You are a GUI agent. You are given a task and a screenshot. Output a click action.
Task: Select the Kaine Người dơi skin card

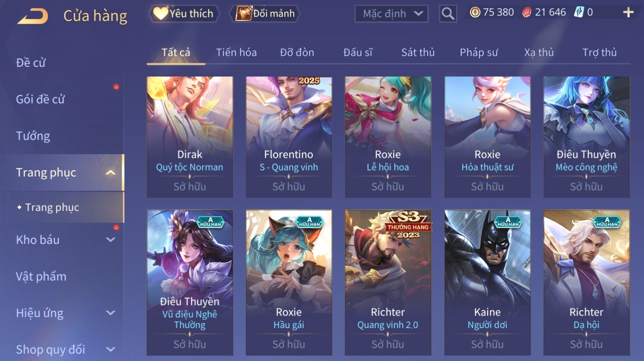(x=487, y=282)
